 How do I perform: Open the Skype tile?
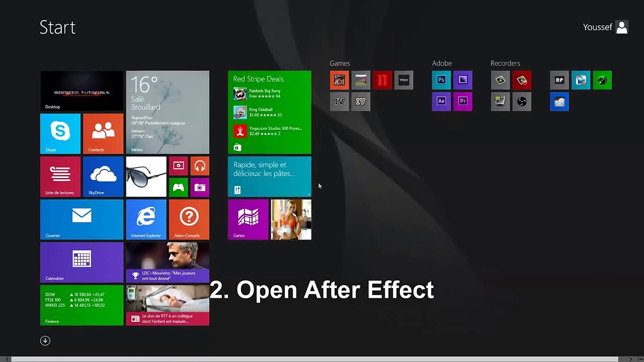(x=60, y=133)
